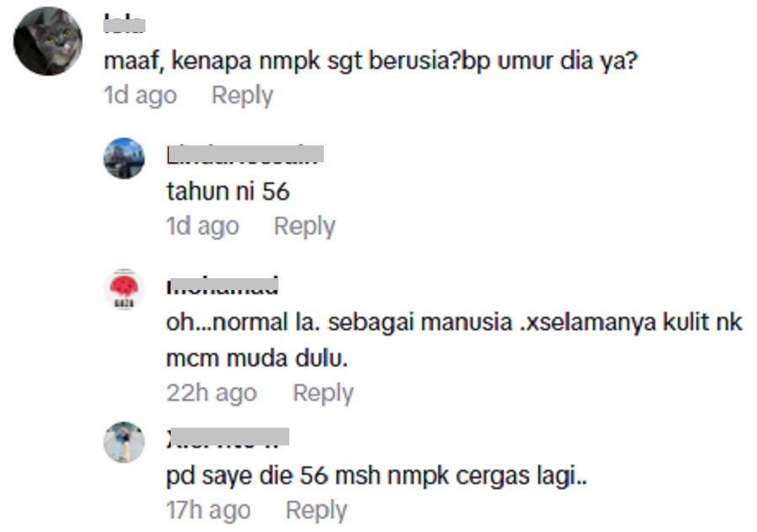
Task: Open the red watermelon profile avatar
Action: point(124,289)
